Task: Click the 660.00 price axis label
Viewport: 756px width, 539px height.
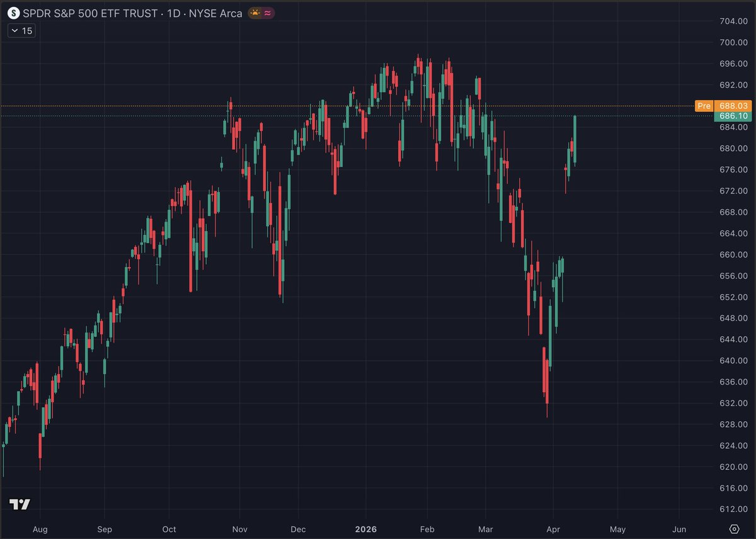Action: (x=733, y=254)
